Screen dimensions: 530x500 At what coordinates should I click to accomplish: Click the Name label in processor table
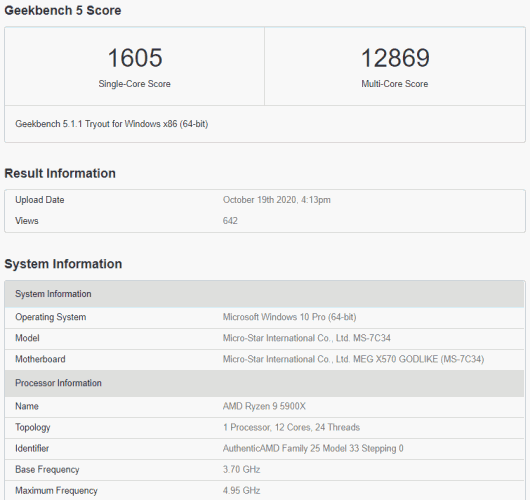pyautogui.click(x=27, y=406)
